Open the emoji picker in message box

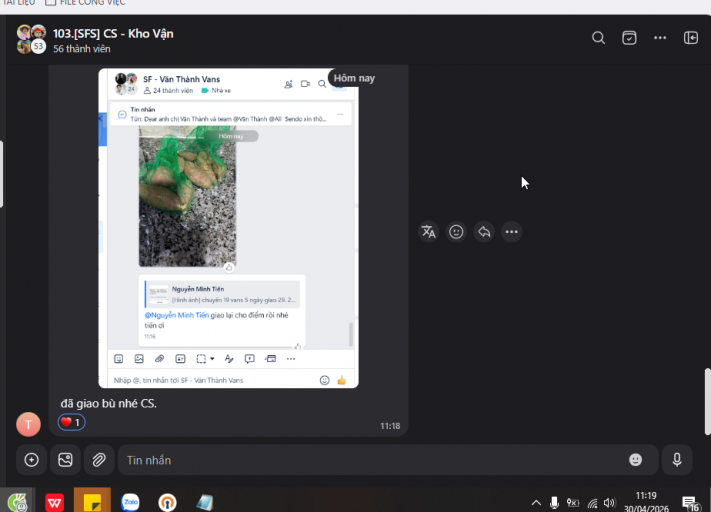635,460
